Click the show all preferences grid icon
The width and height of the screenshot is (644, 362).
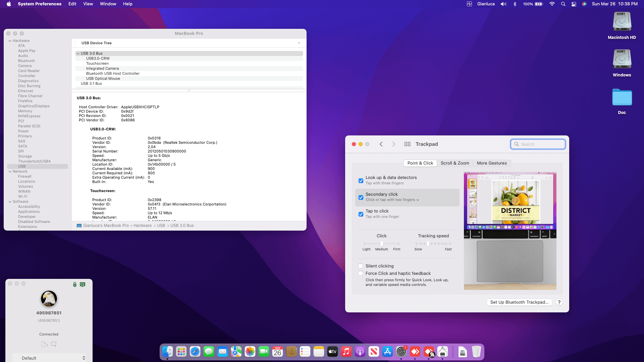tap(407, 144)
